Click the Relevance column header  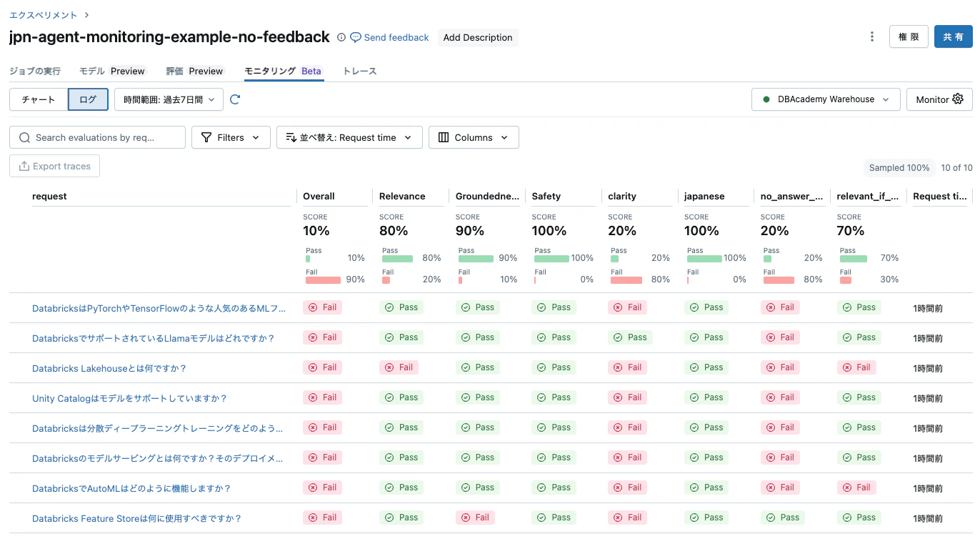402,196
